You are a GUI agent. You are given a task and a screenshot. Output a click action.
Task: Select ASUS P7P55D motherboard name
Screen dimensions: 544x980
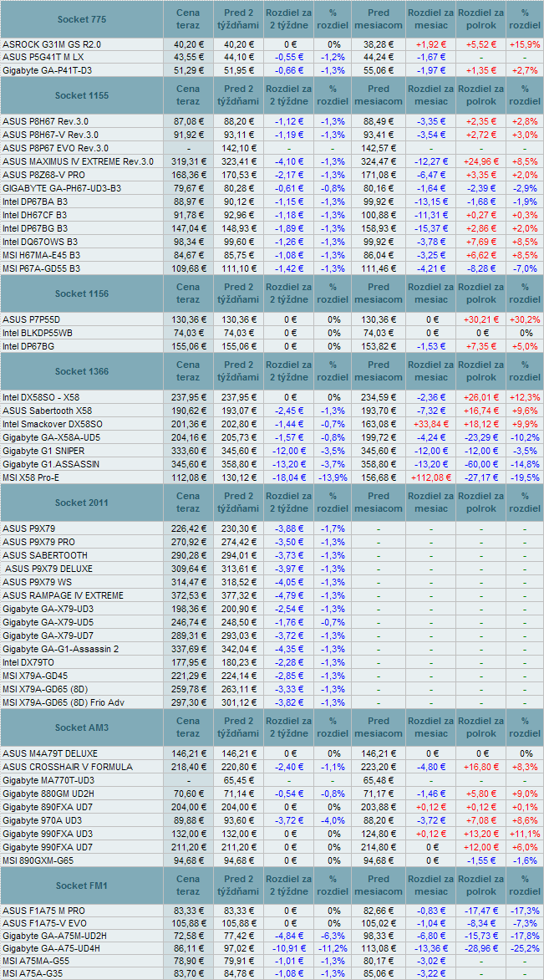(31, 319)
